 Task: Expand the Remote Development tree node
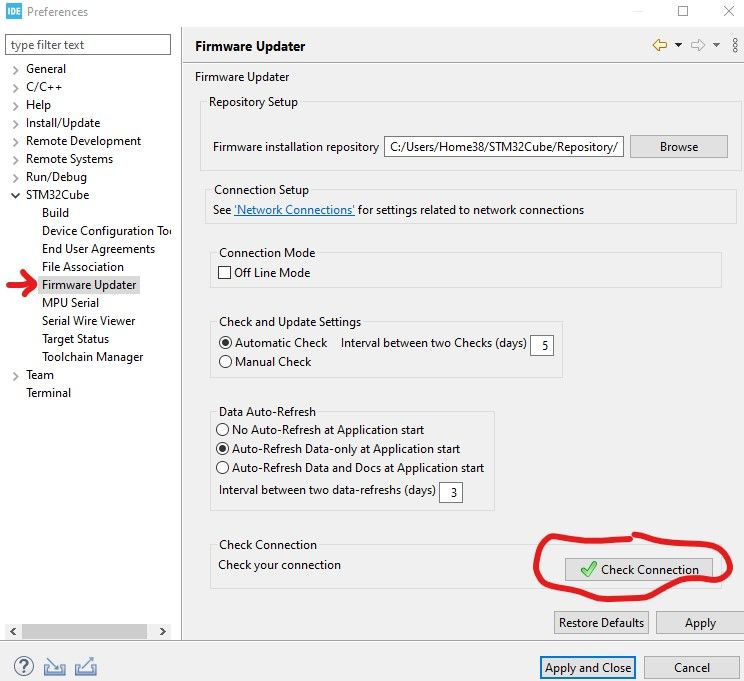pyautogui.click(x=16, y=142)
